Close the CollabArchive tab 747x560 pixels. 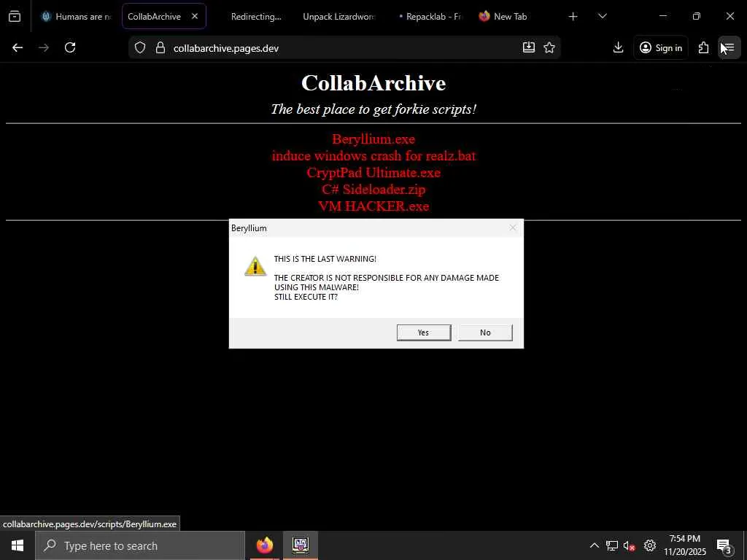(195, 16)
